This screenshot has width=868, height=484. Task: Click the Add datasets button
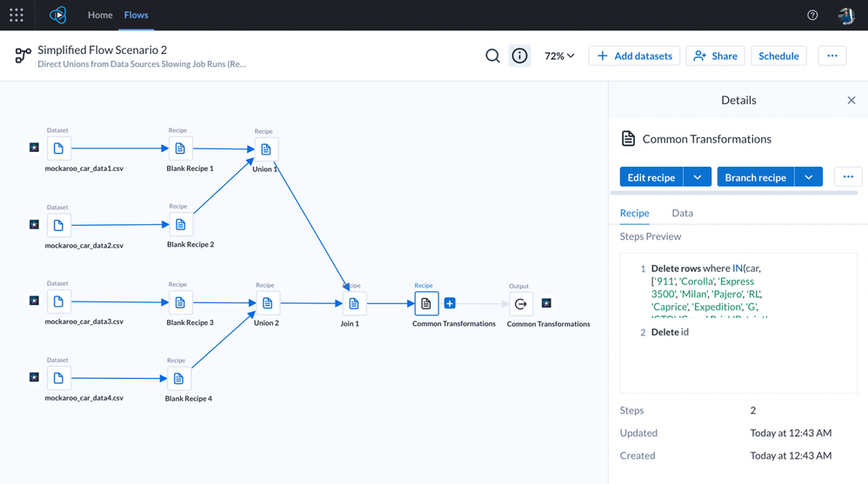click(x=634, y=56)
